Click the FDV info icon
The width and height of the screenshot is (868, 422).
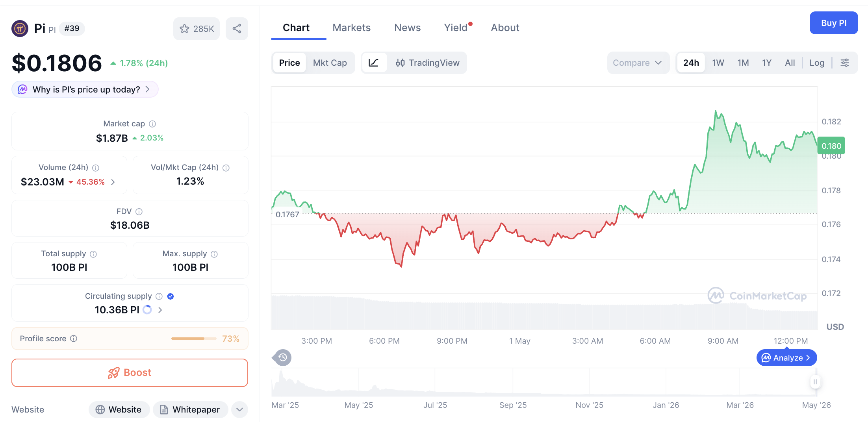point(139,212)
